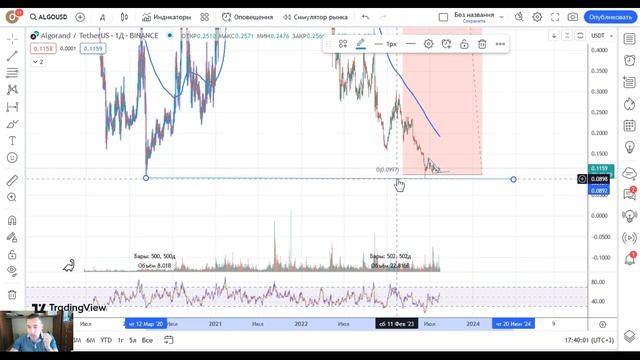The height and width of the screenshot is (360, 640).
Task: Open the ALGOUSD symbol search
Action: (49, 17)
